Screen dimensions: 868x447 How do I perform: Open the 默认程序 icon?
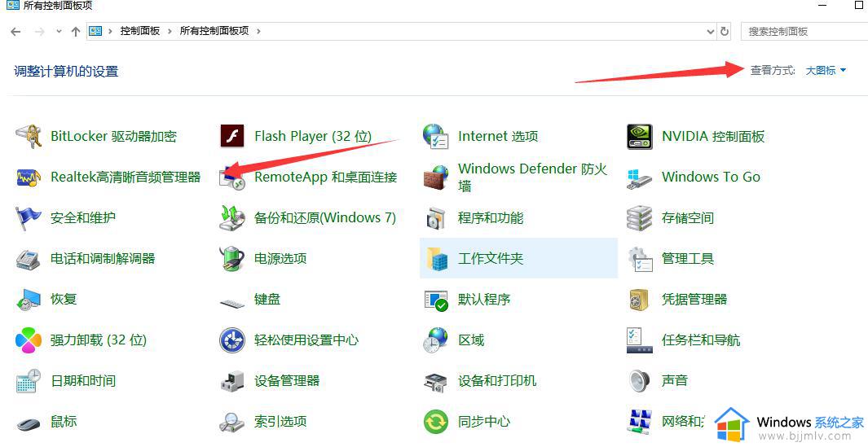[436, 300]
